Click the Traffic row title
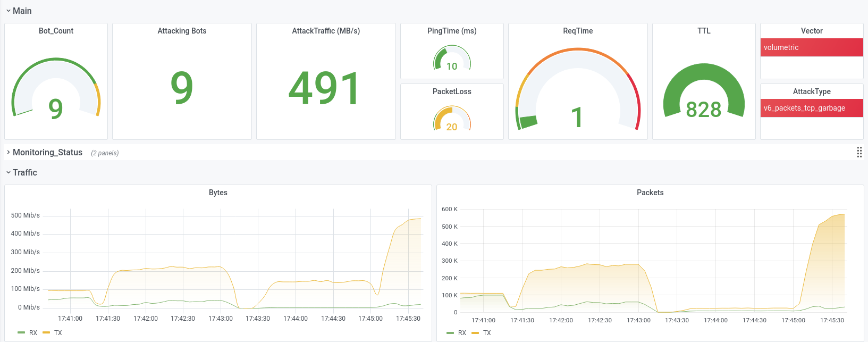This screenshot has height=342, width=868. click(25, 172)
